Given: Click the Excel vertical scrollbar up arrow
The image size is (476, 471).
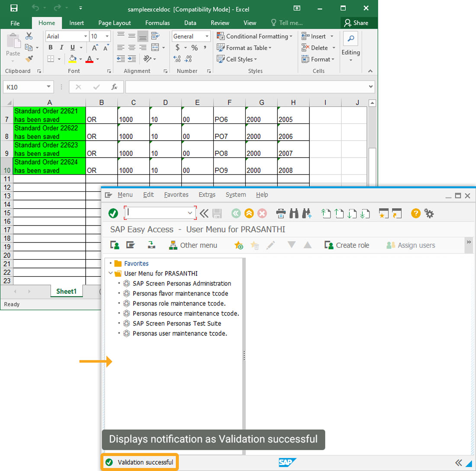Looking at the screenshot, I should [x=372, y=103].
